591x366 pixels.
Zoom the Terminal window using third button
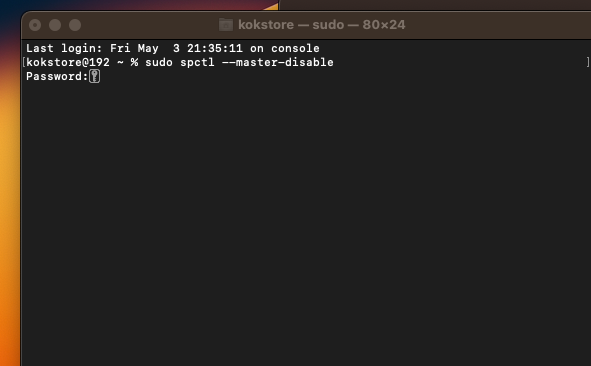[x=75, y=25]
